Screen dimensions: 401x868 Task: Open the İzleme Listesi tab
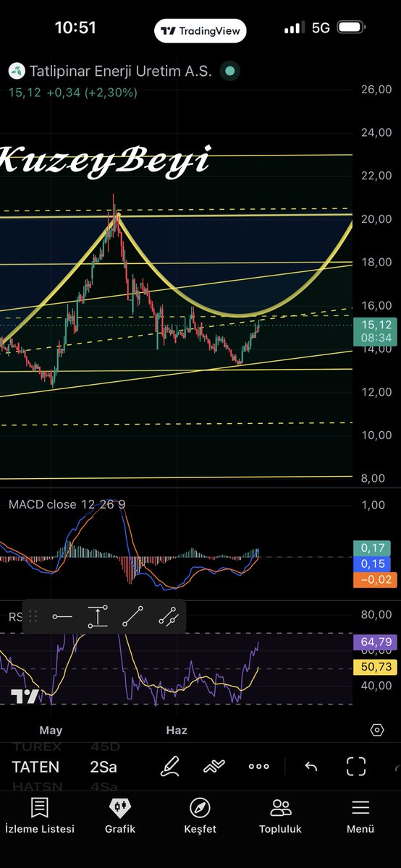40,816
